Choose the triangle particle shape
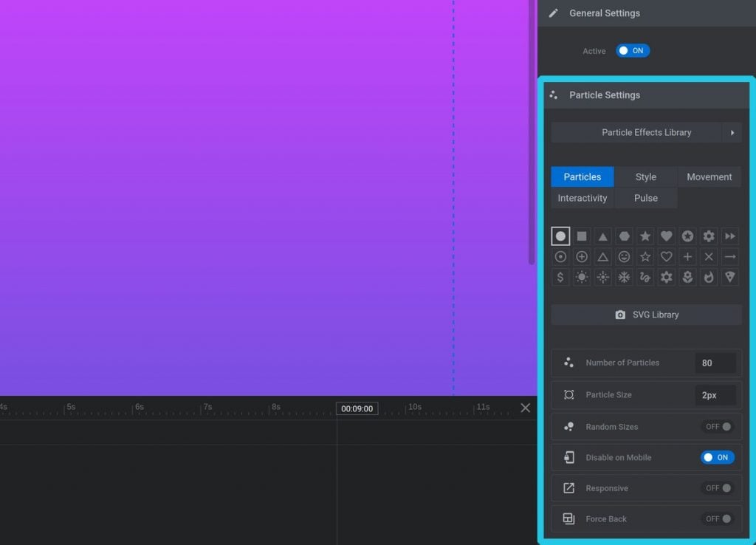Image resolution: width=756 pixels, height=545 pixels. pyautogui.click(x=602, y=236)
